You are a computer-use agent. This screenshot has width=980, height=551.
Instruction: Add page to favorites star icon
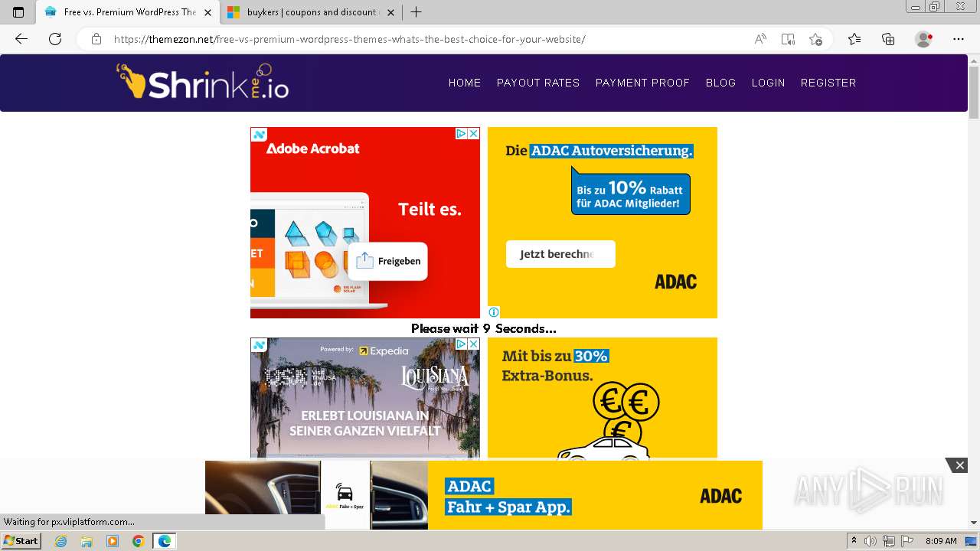[815, 39]
